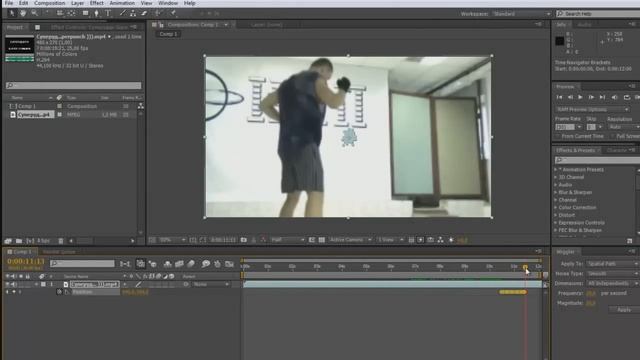Viewport: 640px width, 360px height.
Task: Delete selected project item with trash icon
Action: tap(61, 241)
